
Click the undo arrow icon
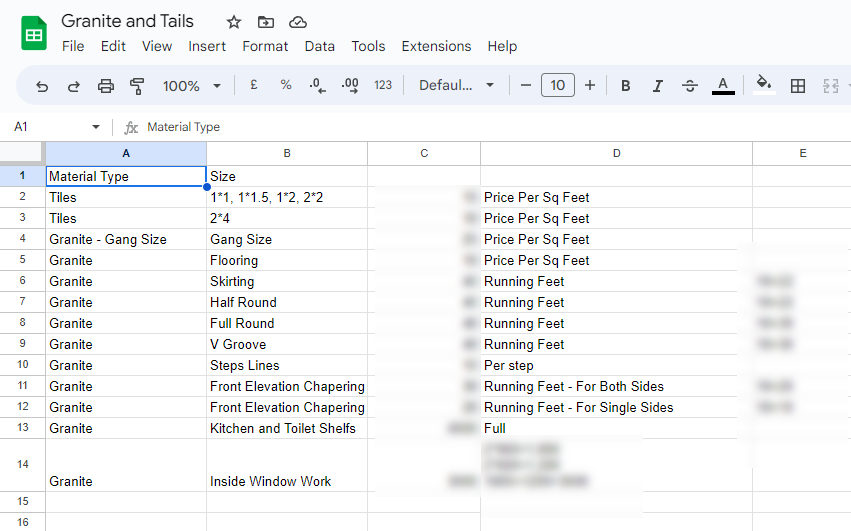pos(42,86)
